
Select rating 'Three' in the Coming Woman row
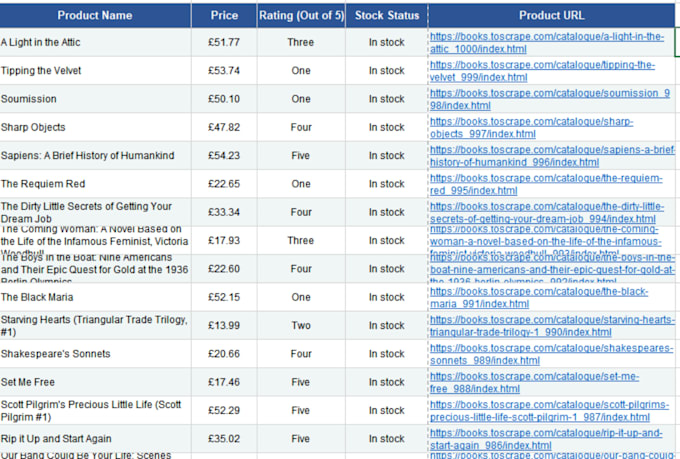tap(301, 241)
